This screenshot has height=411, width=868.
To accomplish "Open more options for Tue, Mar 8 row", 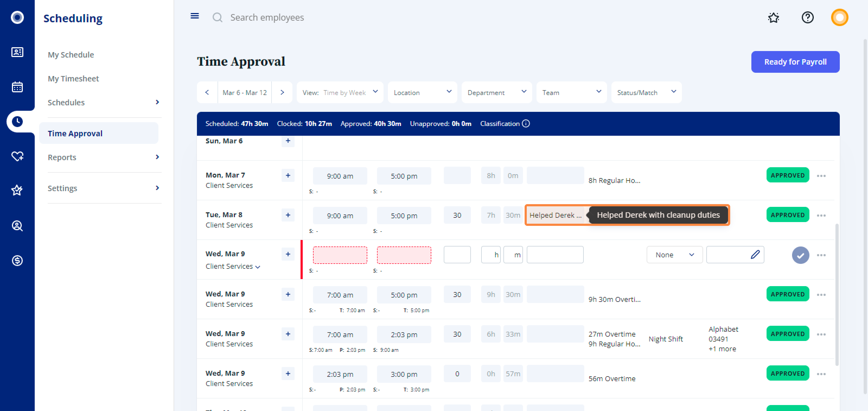I will click(821, 216).
